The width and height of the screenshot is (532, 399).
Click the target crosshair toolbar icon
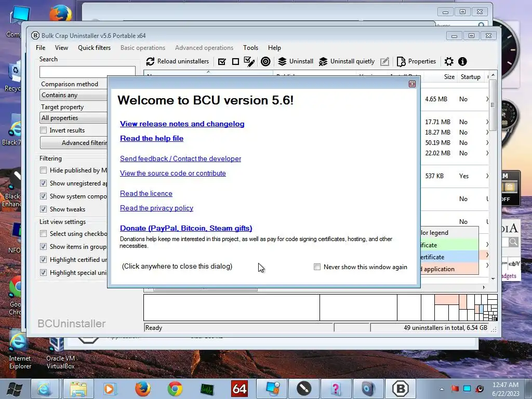click(265, 61)
